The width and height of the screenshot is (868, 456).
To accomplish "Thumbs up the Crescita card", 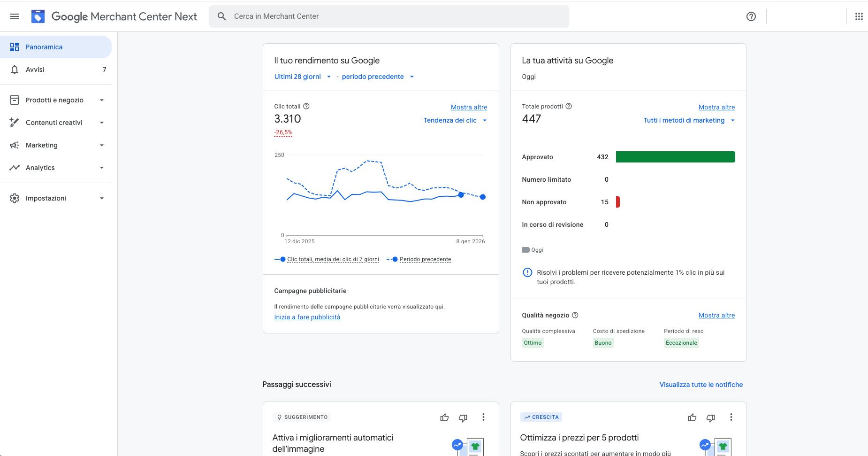I will [692, 417].
